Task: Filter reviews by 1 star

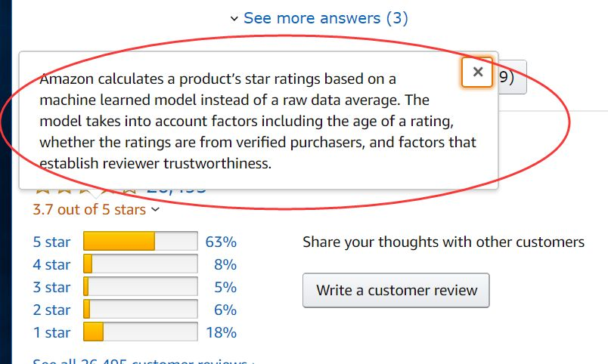Action: click(x=51, y=332)
